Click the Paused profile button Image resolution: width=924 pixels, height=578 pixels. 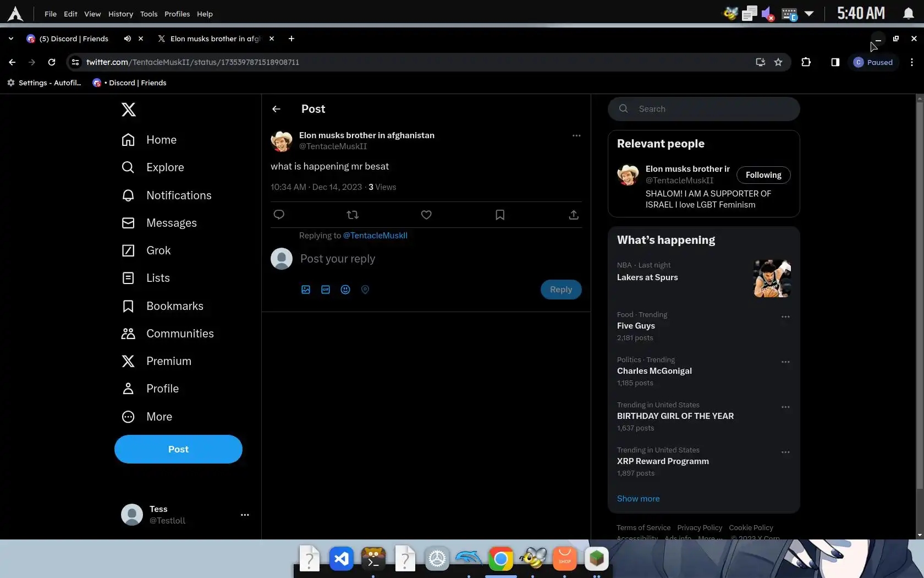coord(873,62)
